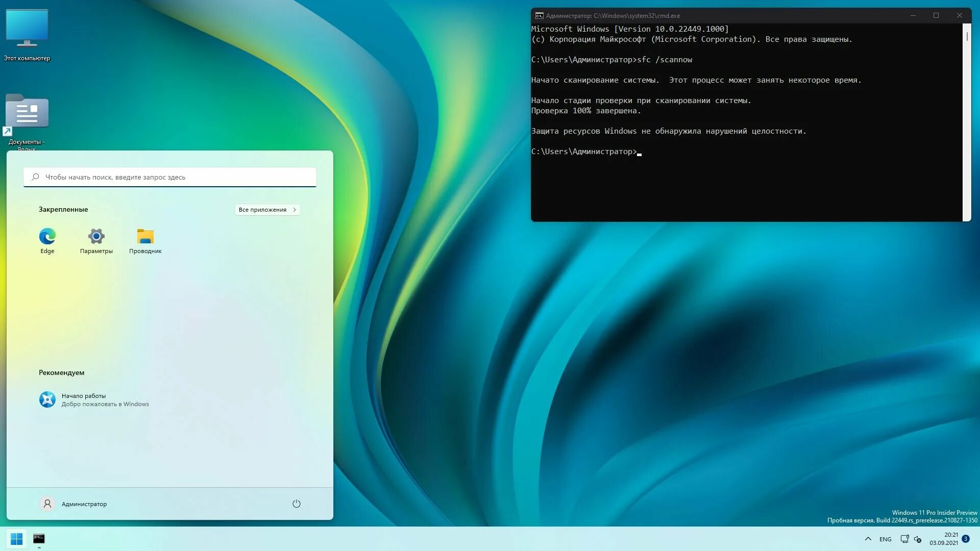Open the clock and date flyout
This screenshot has height=551, width=980.
(x=943, y=539)
